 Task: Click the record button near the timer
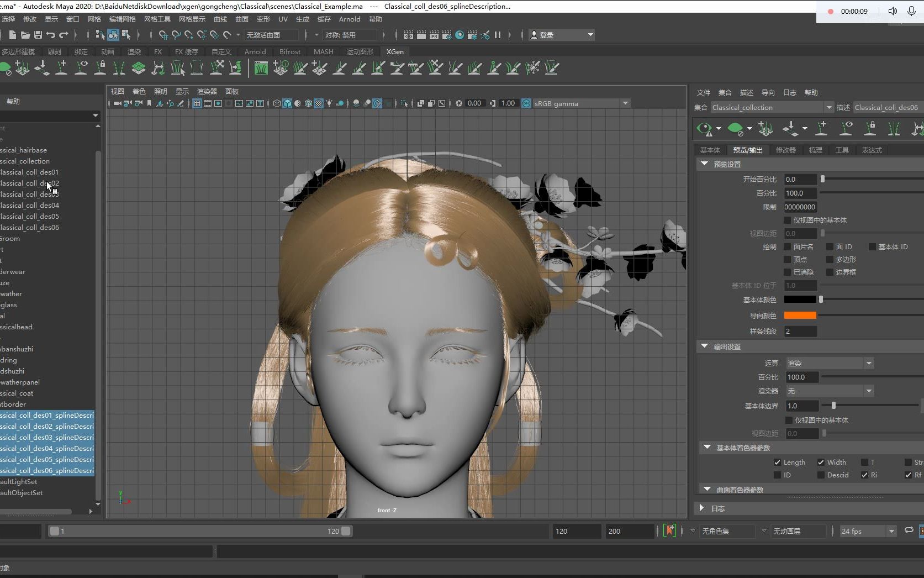(x=830, y=11)
